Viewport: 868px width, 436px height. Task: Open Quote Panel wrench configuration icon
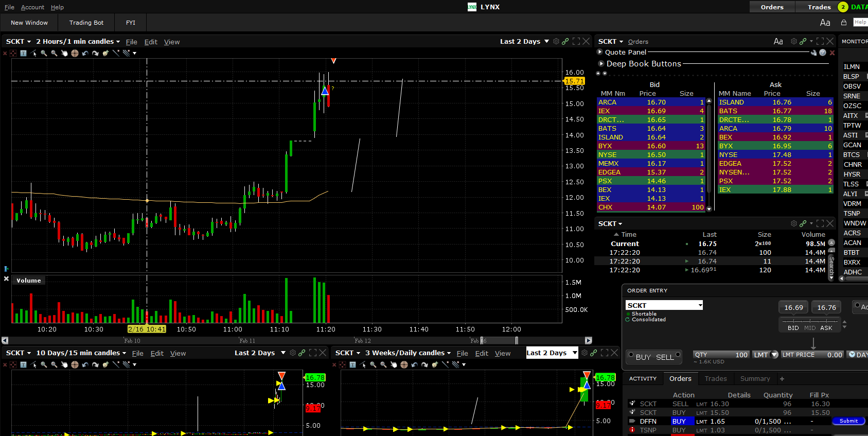[813, 53]
